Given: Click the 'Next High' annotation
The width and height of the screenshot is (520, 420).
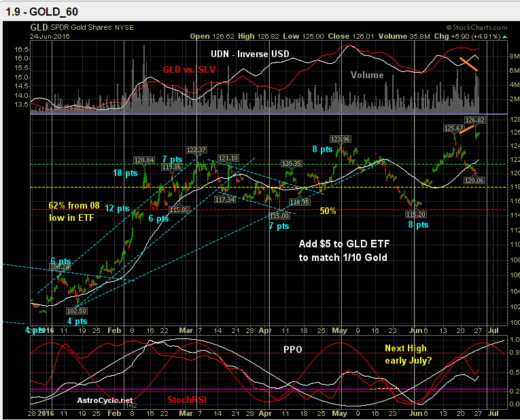Looking at the screenshot, I should click(x=406, y=349).
